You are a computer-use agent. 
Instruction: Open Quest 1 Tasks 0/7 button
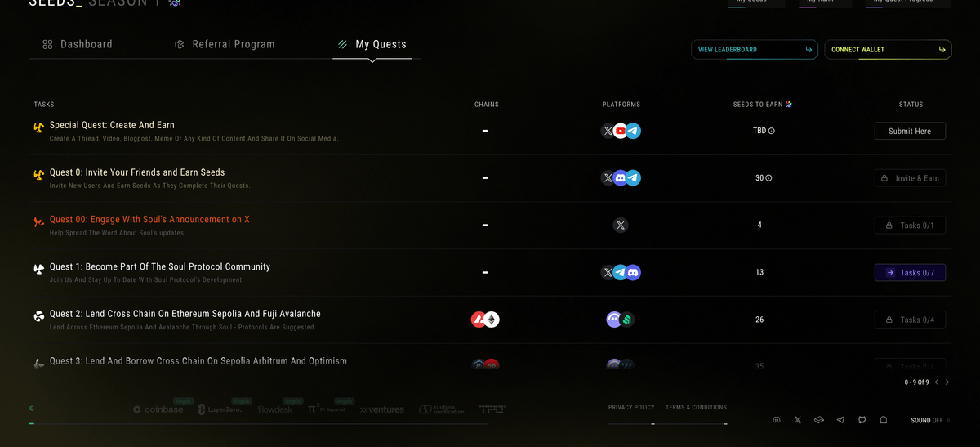[910, 273]
